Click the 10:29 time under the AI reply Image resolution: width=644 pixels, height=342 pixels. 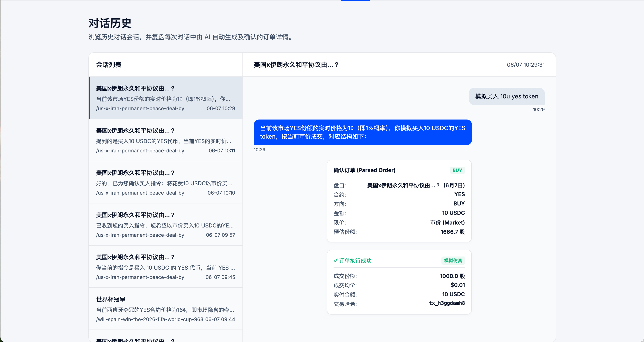click(259, 150)
